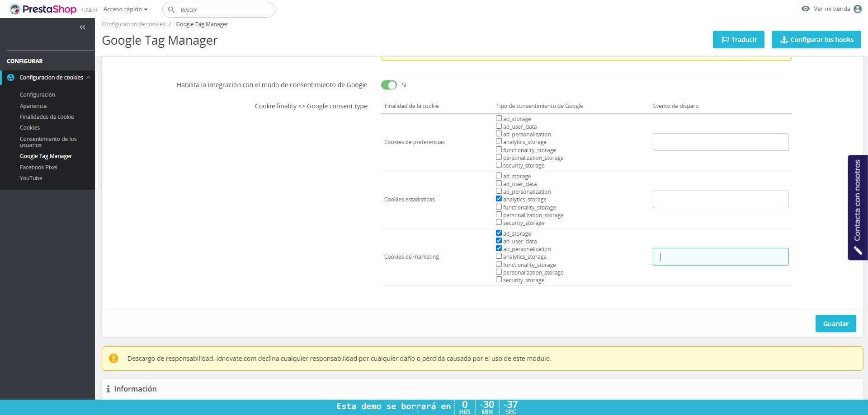The width and height of the screenshot is (868, 415).
Task: Check personalization_storage for Cookies de marketing
Action: pos(499,272)
